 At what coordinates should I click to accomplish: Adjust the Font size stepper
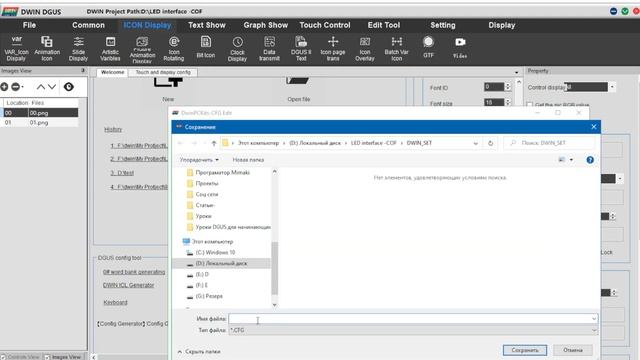point(508,102)
